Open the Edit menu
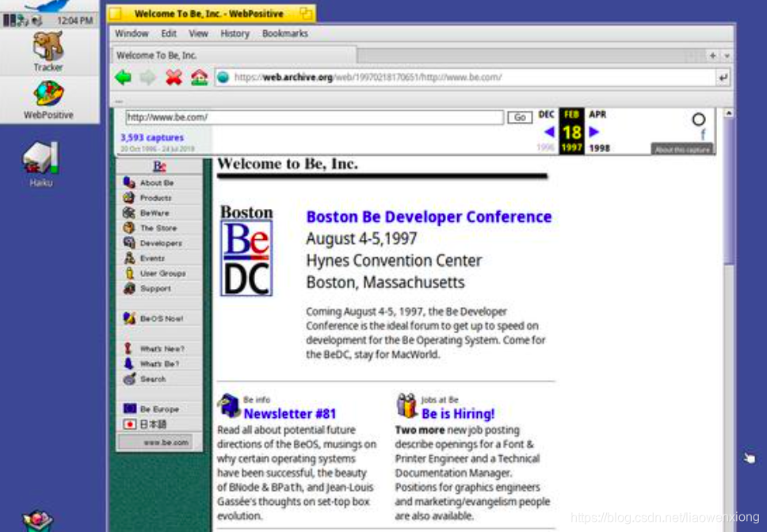 click(x=169, y=33)
